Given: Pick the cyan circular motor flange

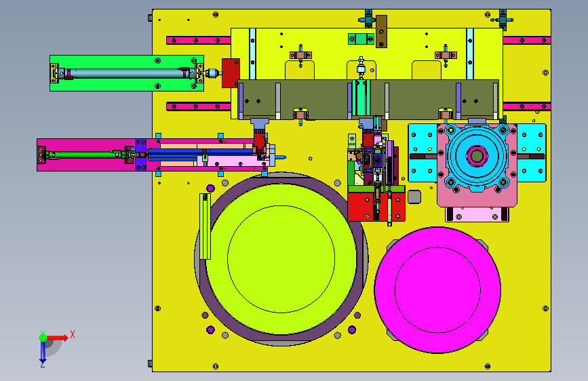Looking at the screenshot, I should (477, 156).
